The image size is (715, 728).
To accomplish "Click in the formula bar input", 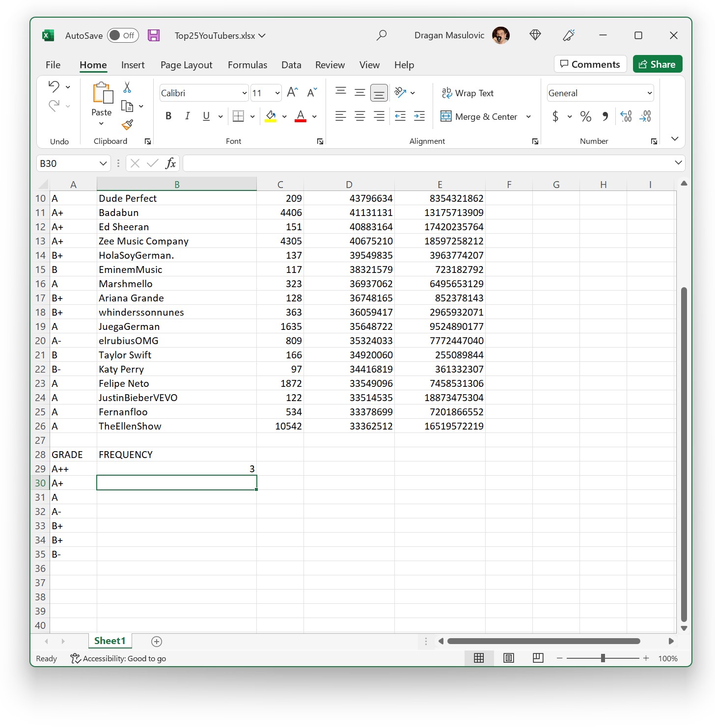I will 427,163.
